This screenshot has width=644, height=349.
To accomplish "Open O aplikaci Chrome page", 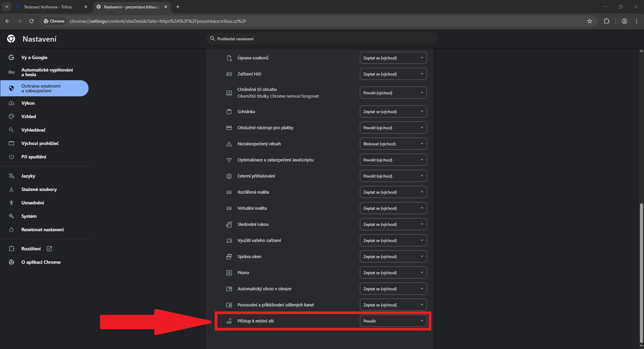I will pos(41,262).
